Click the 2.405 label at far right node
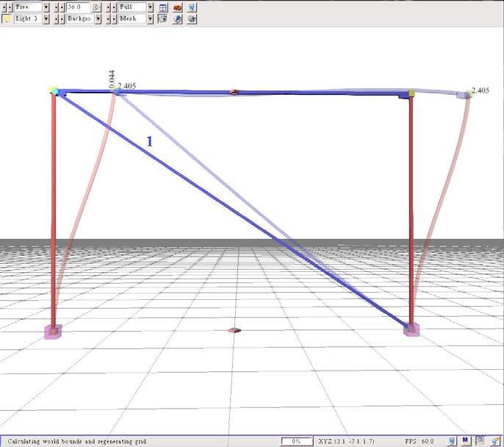 (480, 90)
